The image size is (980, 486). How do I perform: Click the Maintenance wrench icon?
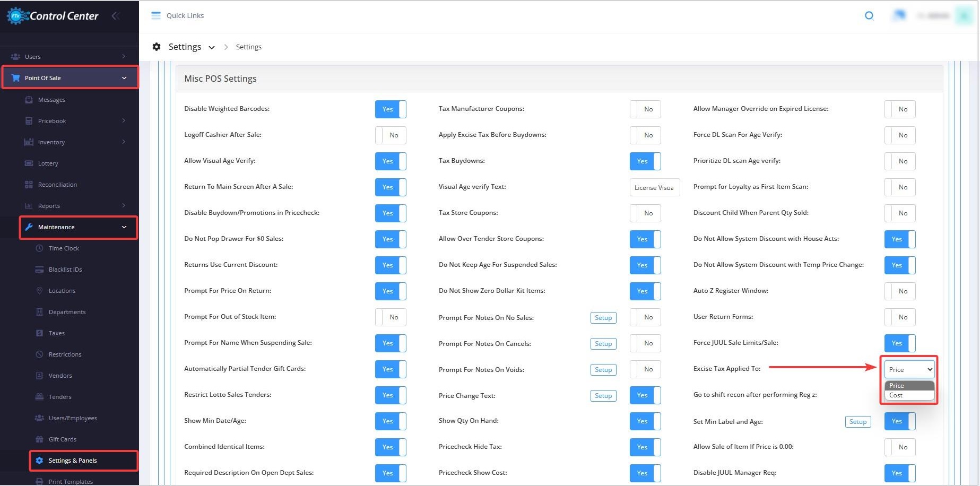tap(29, 227)
